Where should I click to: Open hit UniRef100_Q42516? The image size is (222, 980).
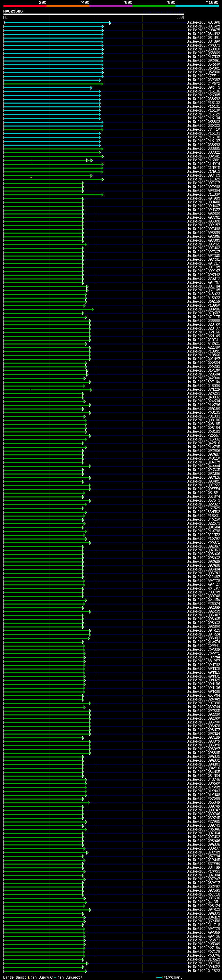[203, 443]
